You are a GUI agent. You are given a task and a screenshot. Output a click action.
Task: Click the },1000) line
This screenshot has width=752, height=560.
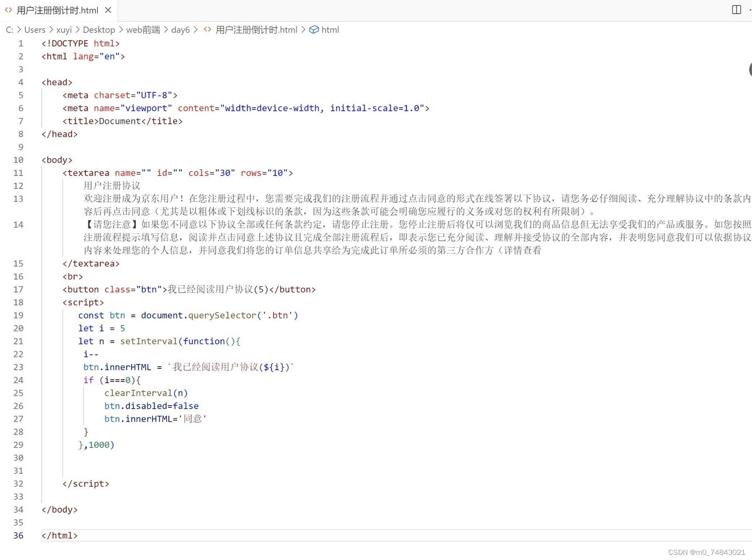coord(96,445)
